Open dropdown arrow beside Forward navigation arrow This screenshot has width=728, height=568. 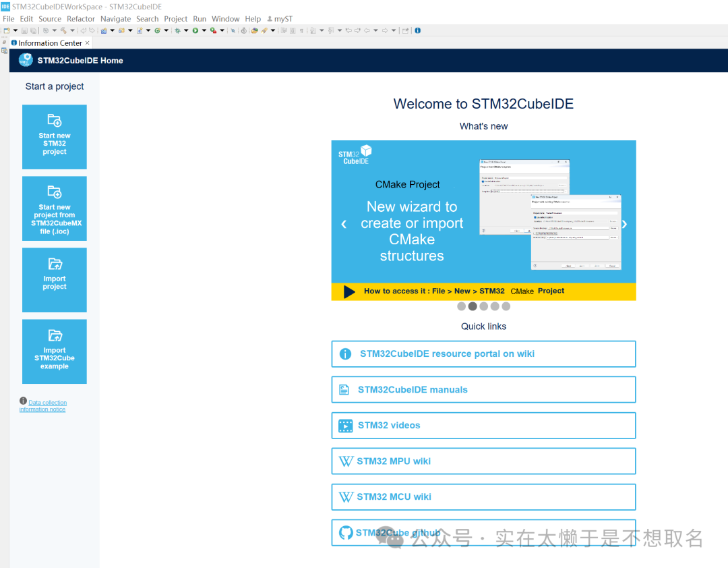(x=394, y=30)
